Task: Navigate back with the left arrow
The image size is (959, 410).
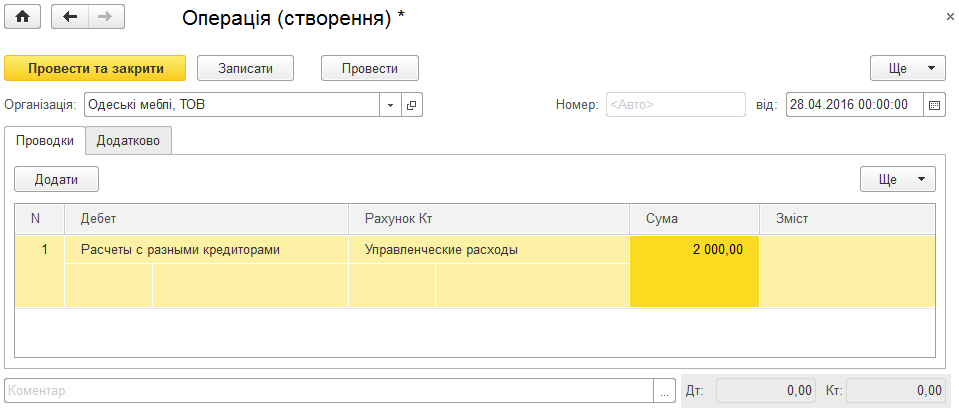Action: click(x=70, y=17)
